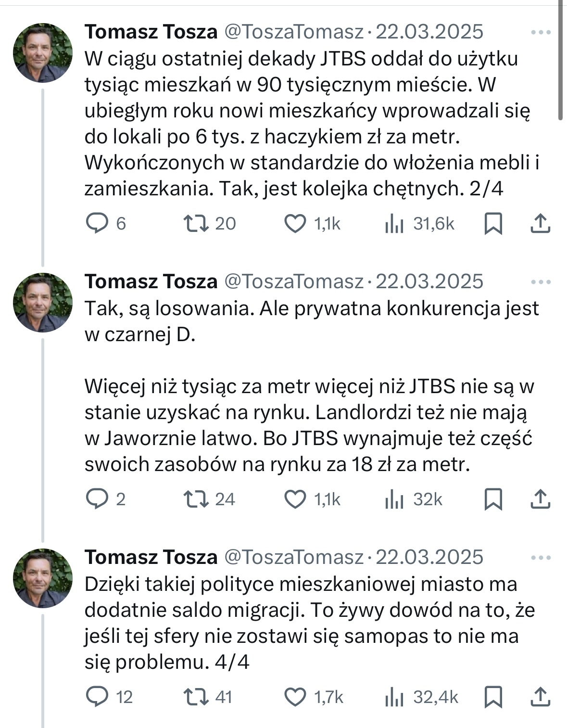Screen dimensions: 567x728
Task: Reply to the 2/4 tweet
Action: click(x=97, y=223)
